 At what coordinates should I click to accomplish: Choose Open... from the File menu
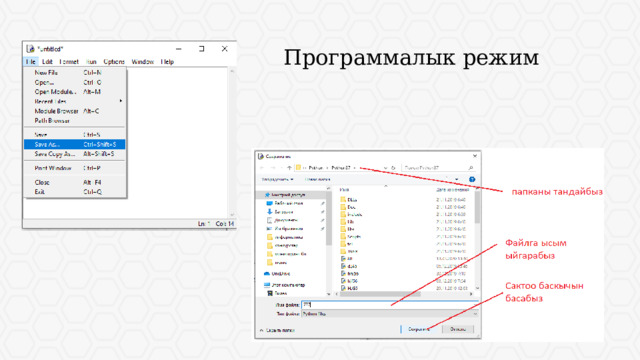coord(75,82)
